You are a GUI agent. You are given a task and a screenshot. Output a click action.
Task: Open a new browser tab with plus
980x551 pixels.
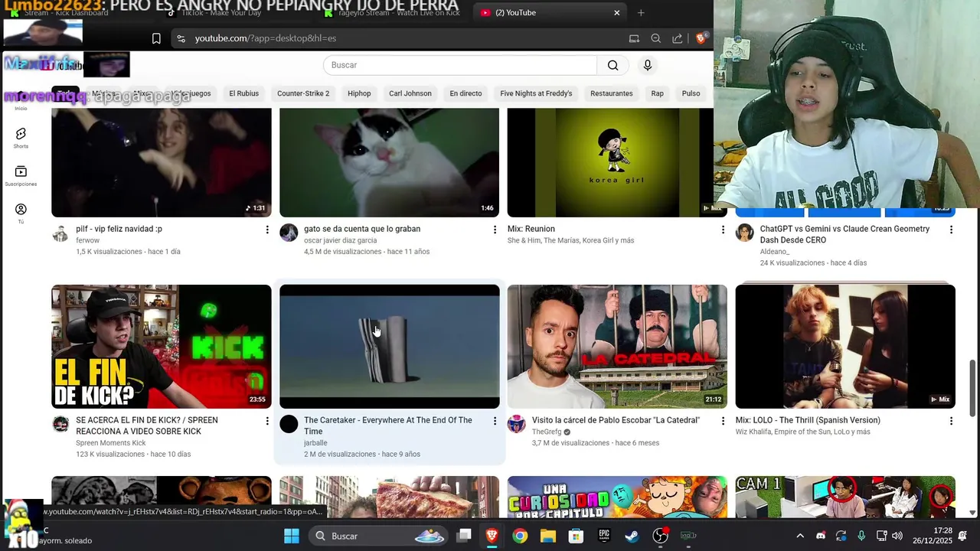(641, 12)
